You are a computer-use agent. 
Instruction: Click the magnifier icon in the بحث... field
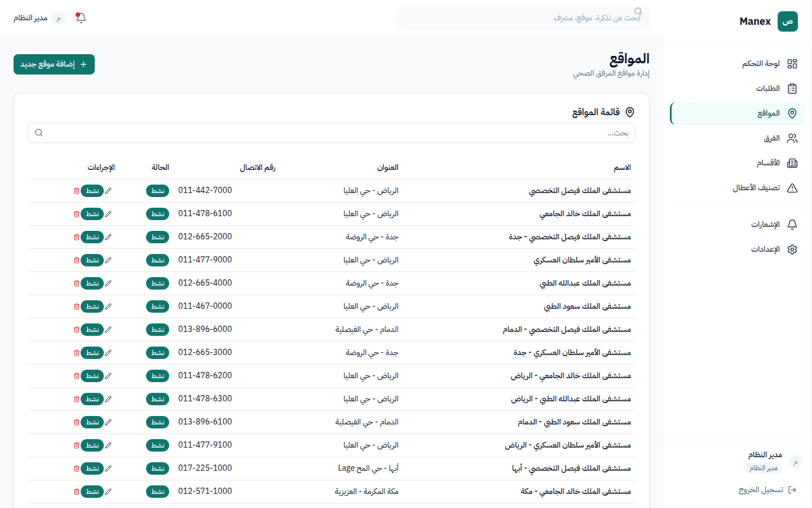pos(39,133)
